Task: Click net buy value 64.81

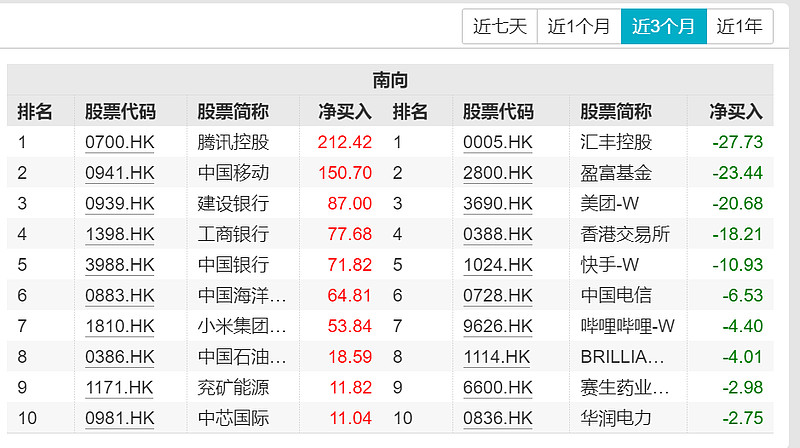Action: pyautogui.click(x=349, y=295)
